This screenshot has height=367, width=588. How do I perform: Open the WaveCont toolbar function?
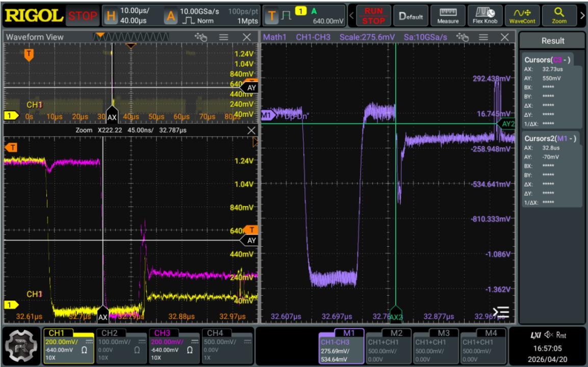[522, 16]
